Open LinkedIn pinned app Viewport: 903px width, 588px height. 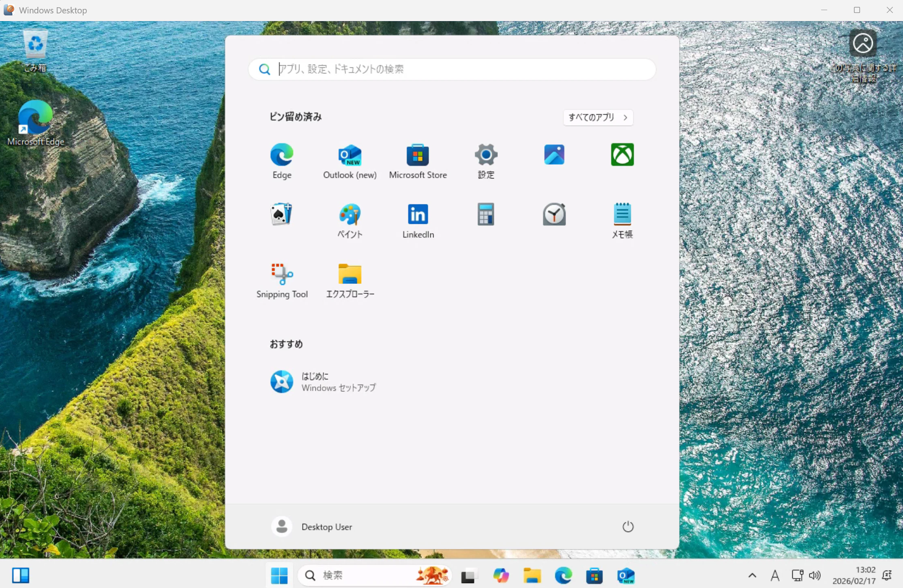coord(418,221)
